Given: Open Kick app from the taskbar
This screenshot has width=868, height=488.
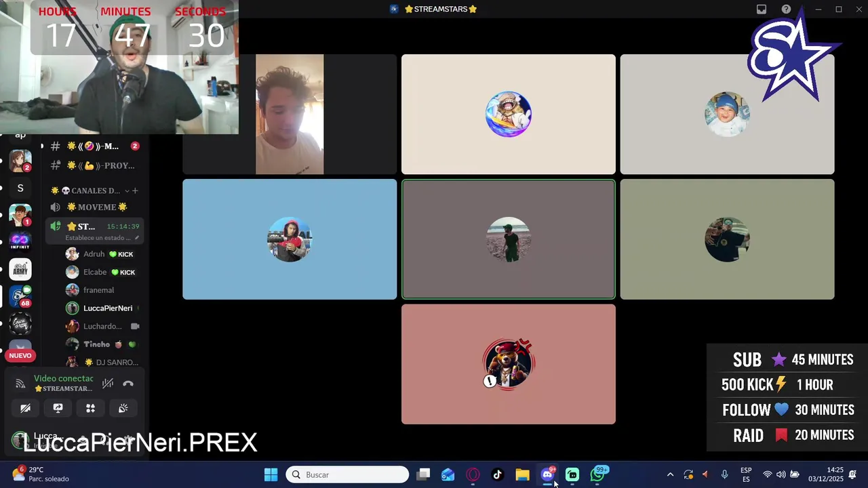Looking at the screenshot, I should [x=572, y=474].
